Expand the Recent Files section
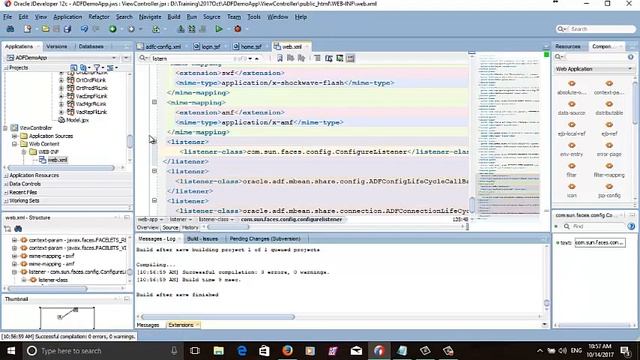Image resolution: width=640 pixels, height=360 pixels. (x=6, y=192)
